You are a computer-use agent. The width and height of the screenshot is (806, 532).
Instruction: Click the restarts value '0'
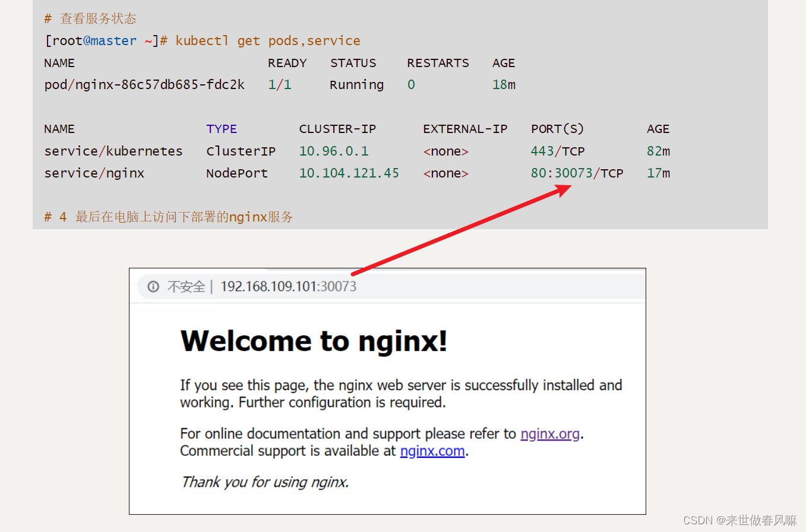point(411,84)
